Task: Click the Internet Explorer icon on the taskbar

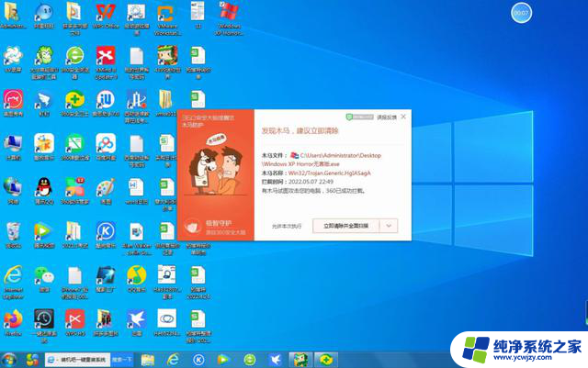Action: 173,360
